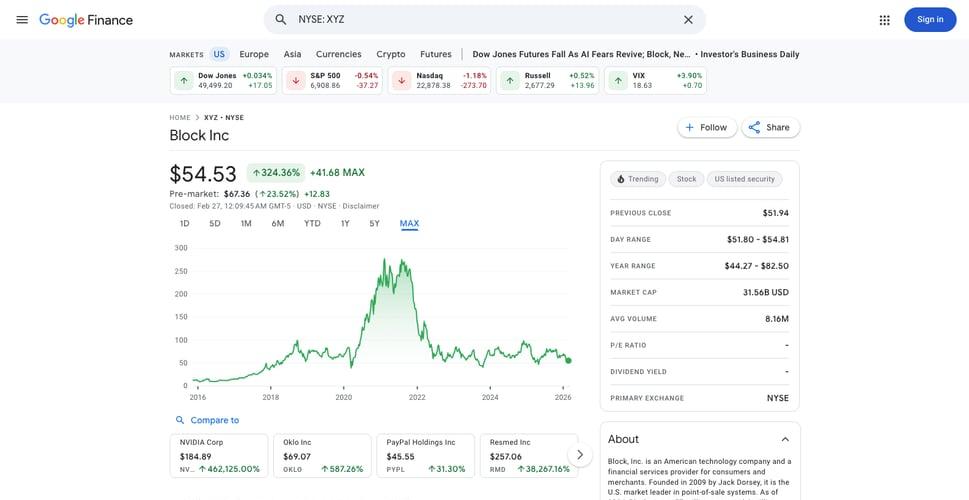Click the Sign in button
The image size is (969, 500).
pos(930,20)
